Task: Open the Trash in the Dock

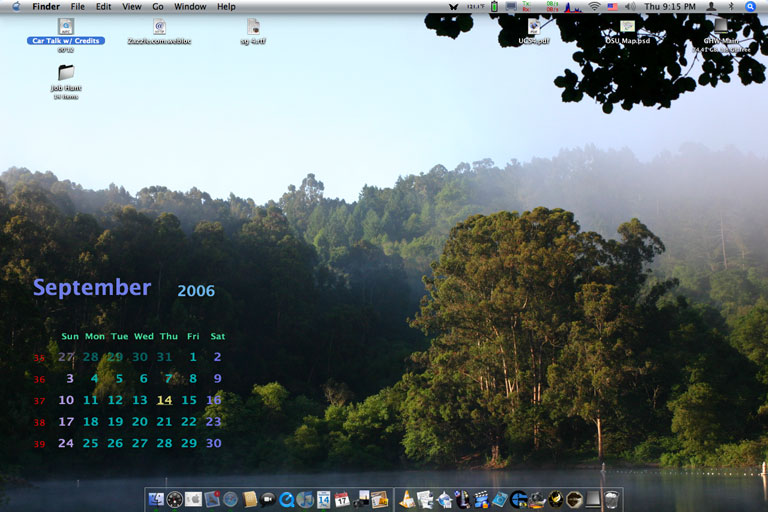Action: point(611,499)
